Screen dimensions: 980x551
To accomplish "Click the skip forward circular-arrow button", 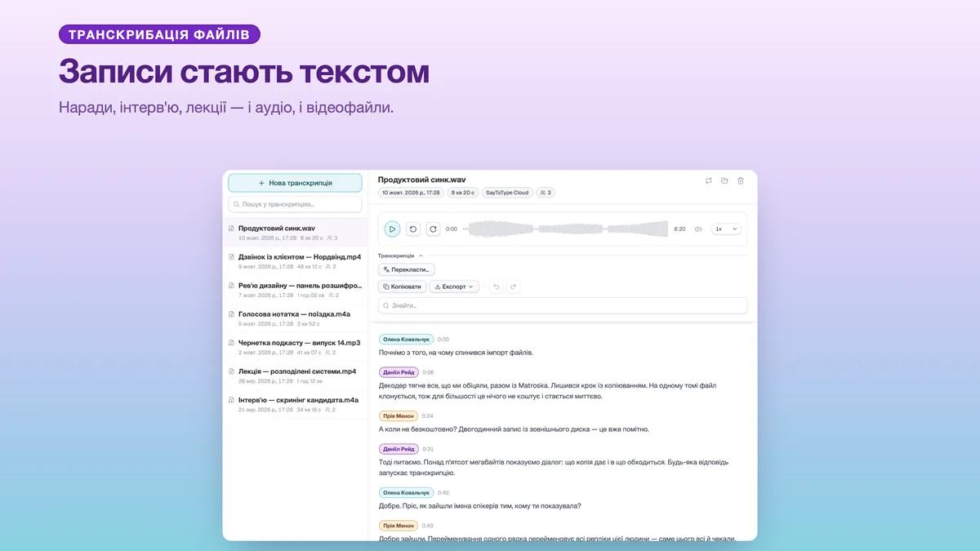I will [x=433, y=229].
